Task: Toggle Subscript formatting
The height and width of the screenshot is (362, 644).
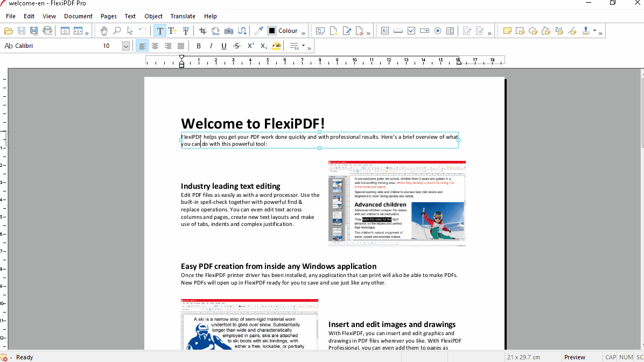Action: tap(264, 46)
